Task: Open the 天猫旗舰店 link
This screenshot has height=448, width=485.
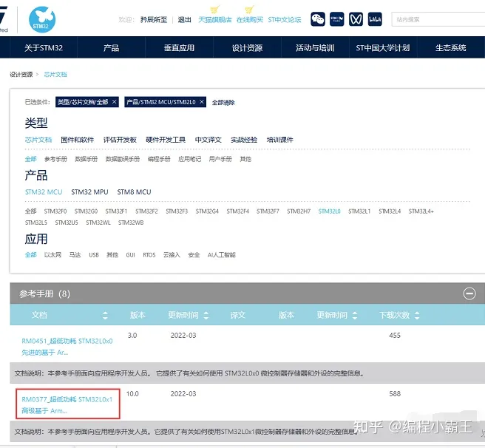Action: coord(214,20)
